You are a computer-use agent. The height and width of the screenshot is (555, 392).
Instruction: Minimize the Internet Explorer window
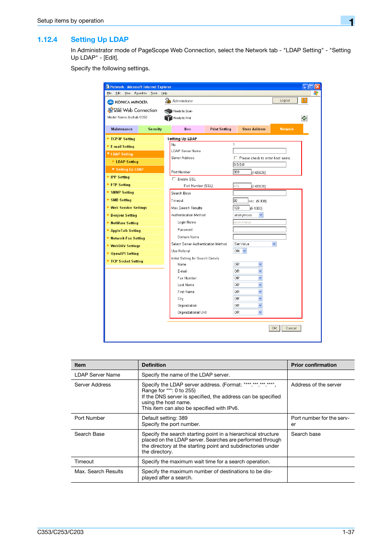click(x=305, y=87)
